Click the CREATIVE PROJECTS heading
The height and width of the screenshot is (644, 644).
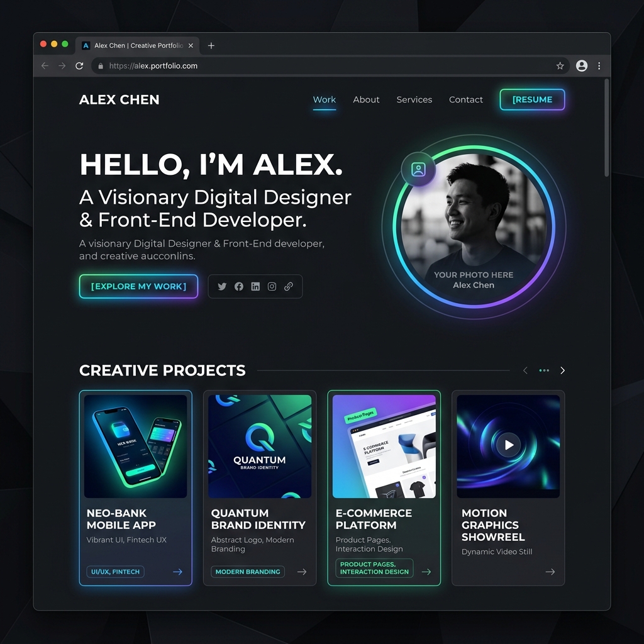[x=162, y=370]
